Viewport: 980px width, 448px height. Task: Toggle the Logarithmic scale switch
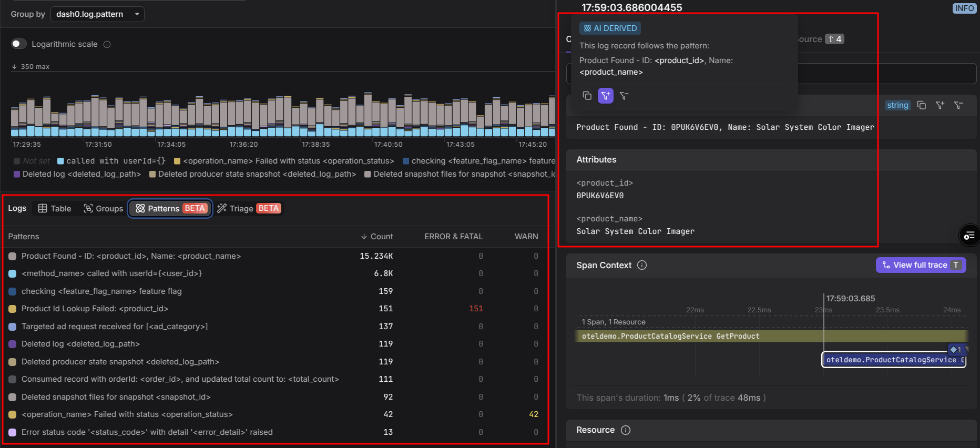(19, 44)
